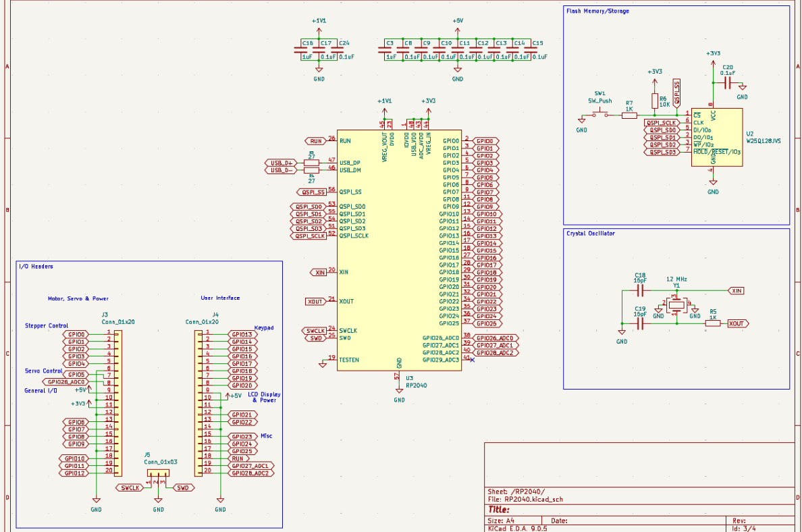Select the J5 Conn_01x03 debug connector
This screenshot has width=802, height=532.
(159, 477)
